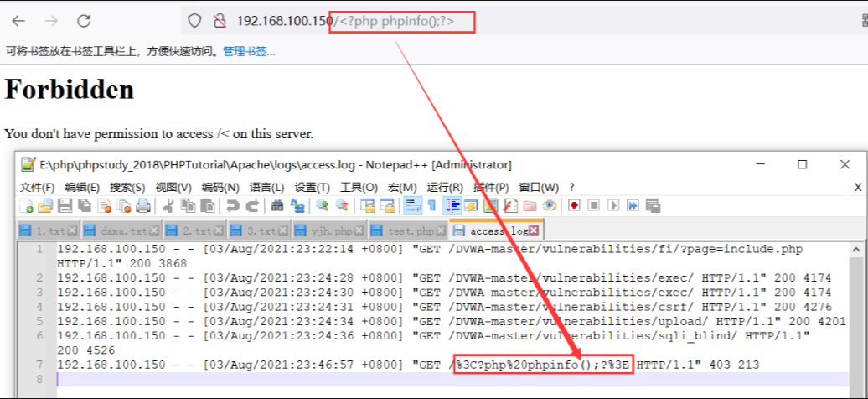This screenshot has width=868, height=399.
Task: Click the editor vertical scrollbar up arrow
Action: click(855, 250)
